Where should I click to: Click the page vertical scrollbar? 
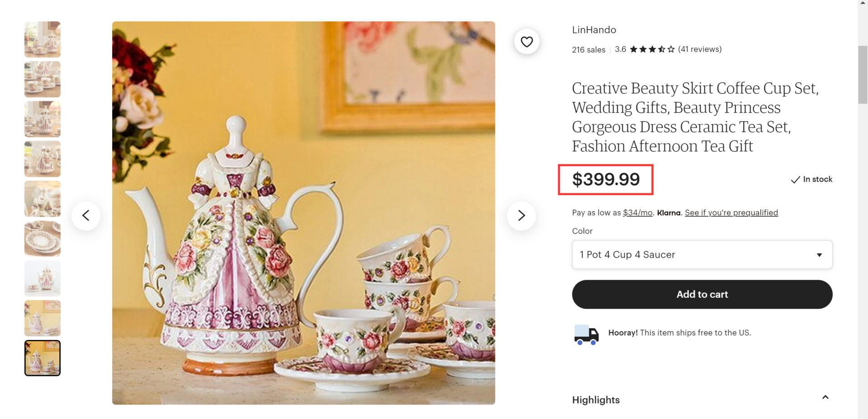coord(863,75)
